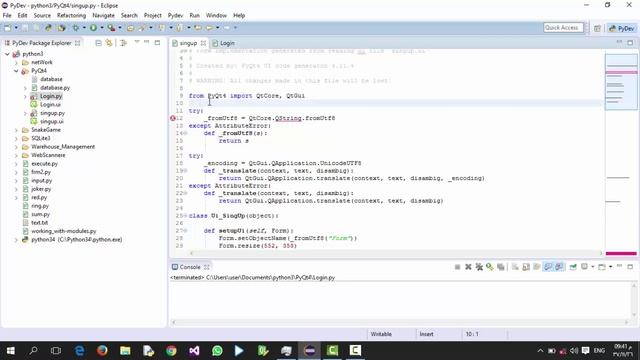Open the Window menu
Image resolution: width=640 pixels, height=360 pixels.
click(x=216, y=15)
